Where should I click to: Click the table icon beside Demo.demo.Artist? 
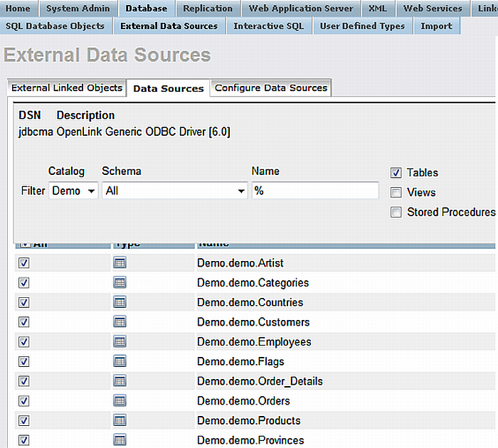click(x=120, y=263)
